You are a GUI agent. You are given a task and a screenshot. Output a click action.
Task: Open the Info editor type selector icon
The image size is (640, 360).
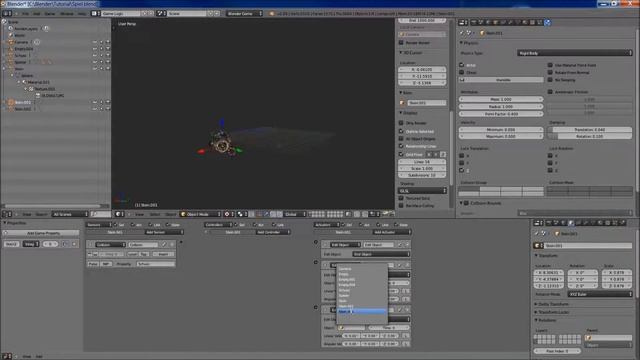[7, 13]
